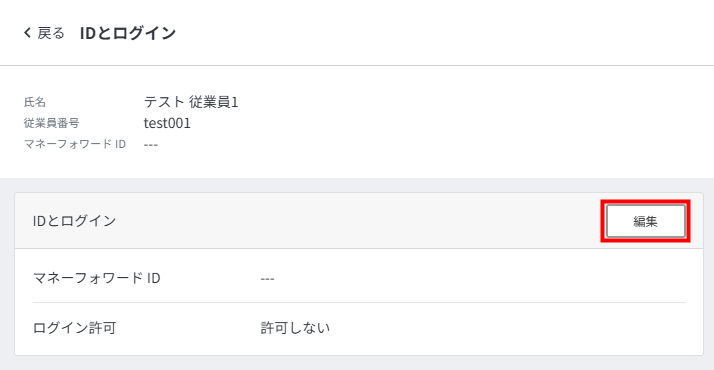
Task: Click the small gray マネーフォワード ID label in the summary
Action: coord(75,144)
